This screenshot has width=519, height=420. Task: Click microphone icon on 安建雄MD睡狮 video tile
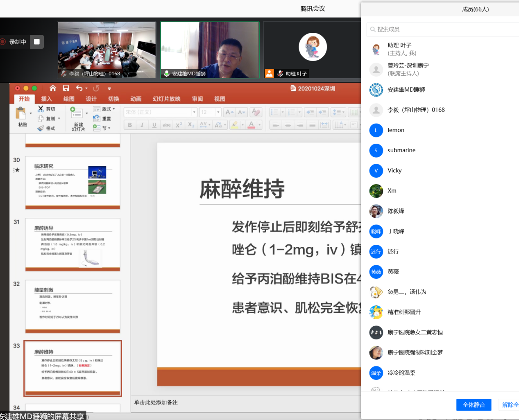[167, 74]
